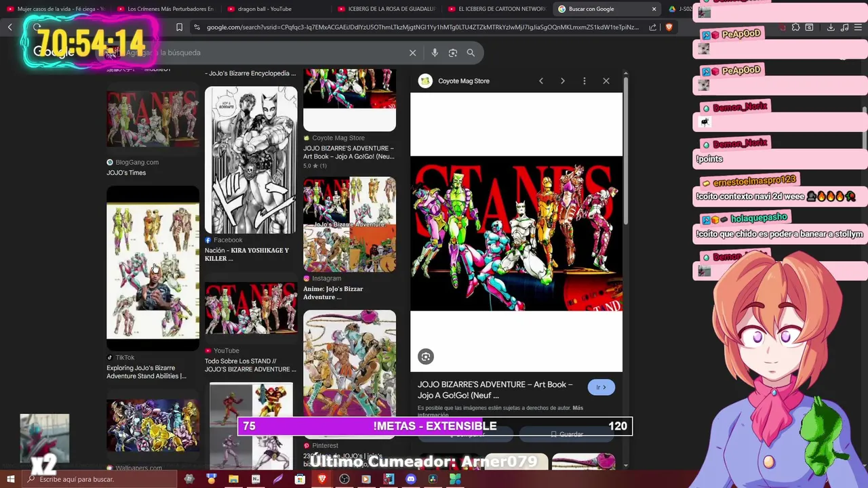Viewport: 868px width, 488px height.
Task: Go to next image in preview panel
Action: pyautogui.click(x=562, y=81)
